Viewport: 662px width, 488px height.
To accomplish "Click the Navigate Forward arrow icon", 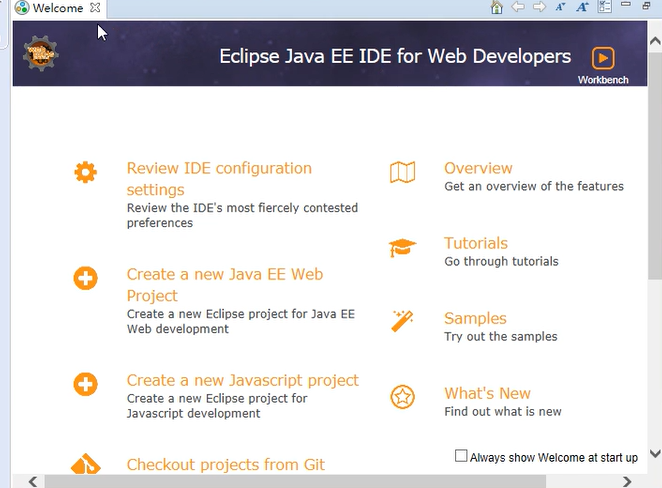I will pos(539,7).
